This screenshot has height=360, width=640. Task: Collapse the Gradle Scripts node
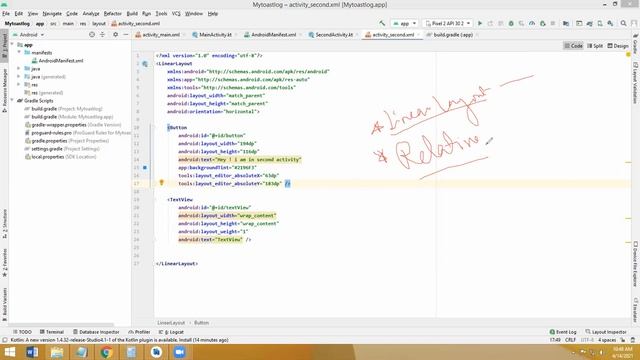pos(12,100)
